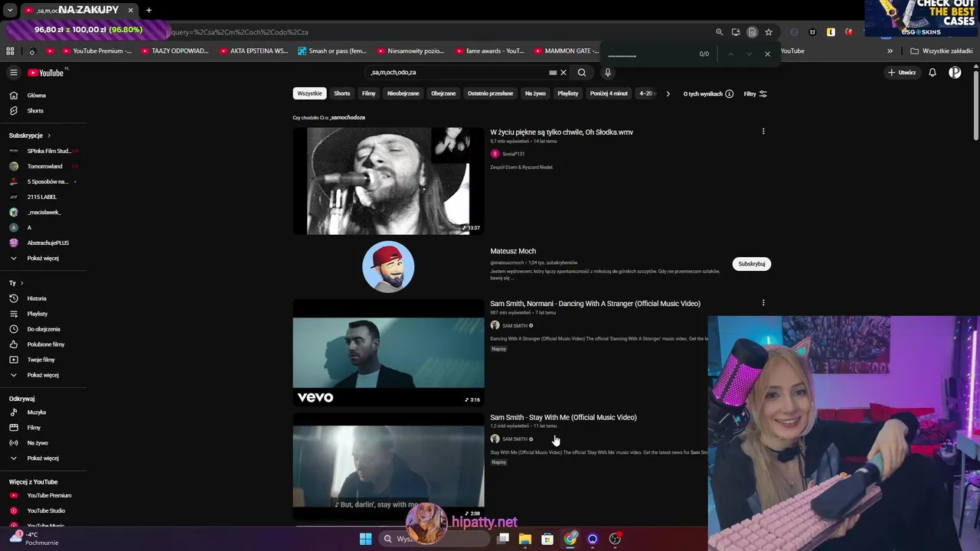Select the Obejrzane filter chip
980x551 pixels.
point(443,93)
